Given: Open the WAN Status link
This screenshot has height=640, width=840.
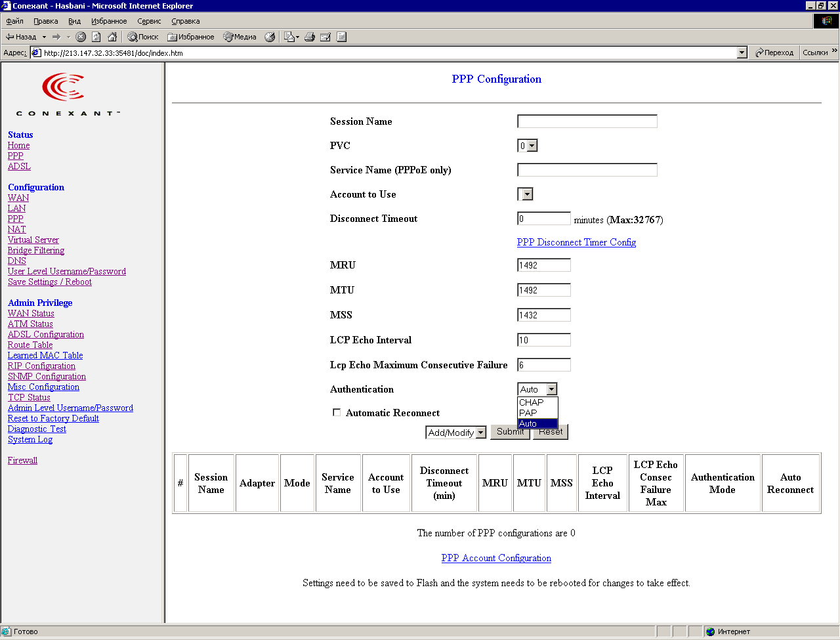Looking at the screenshot, I should 31,313.
